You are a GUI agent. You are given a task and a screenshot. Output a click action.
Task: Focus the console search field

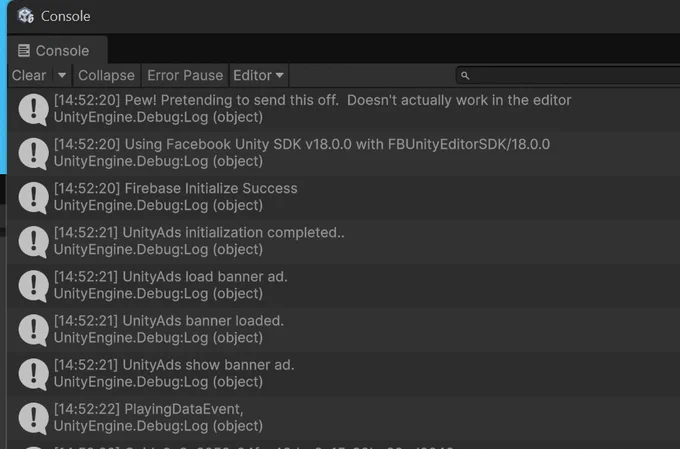pos(568,75)
